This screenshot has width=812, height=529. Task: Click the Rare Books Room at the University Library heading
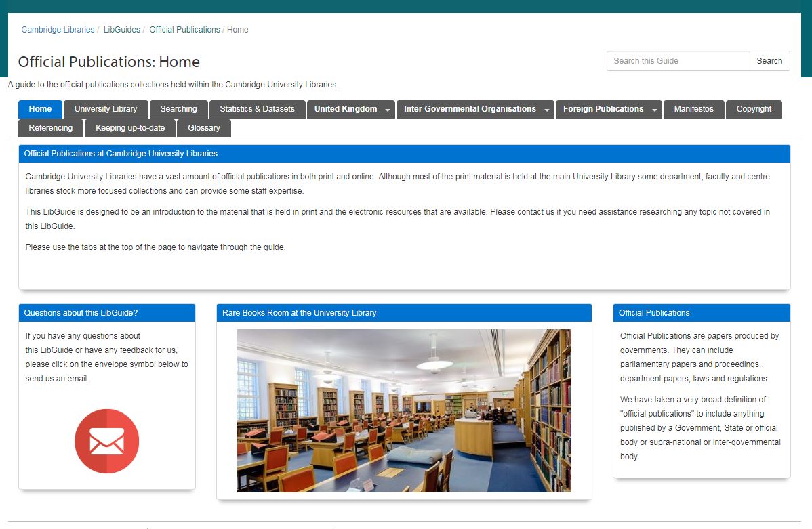300,313
